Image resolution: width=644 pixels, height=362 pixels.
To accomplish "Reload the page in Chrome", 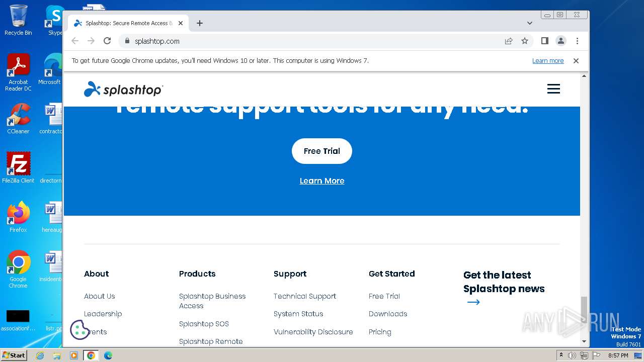I will click(x=107, y=41).
